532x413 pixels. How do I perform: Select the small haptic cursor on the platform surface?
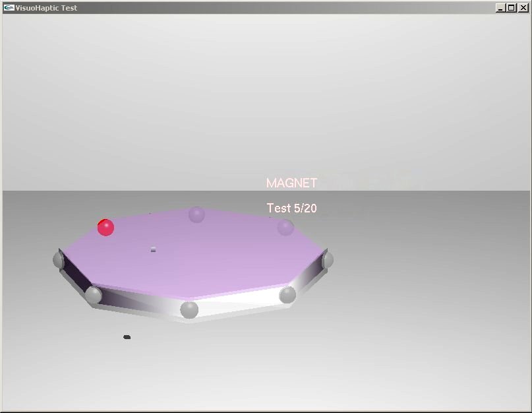152,249
